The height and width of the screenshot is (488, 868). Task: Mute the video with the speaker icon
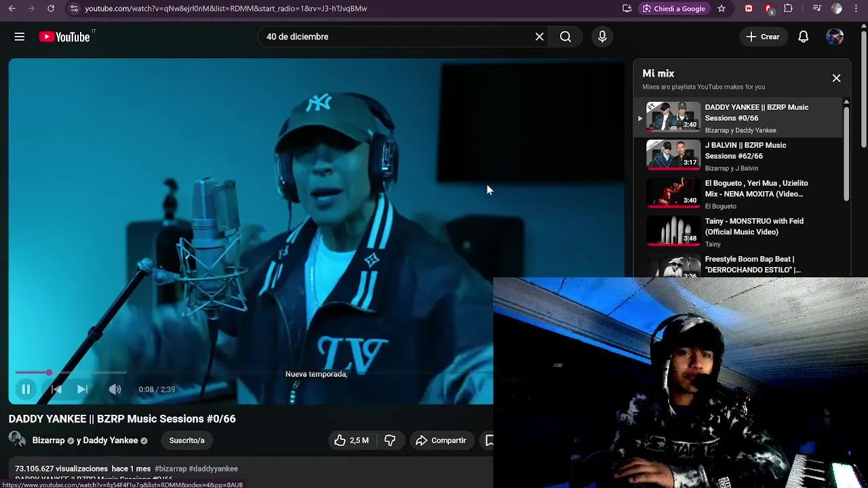click(x=115, y=389)
